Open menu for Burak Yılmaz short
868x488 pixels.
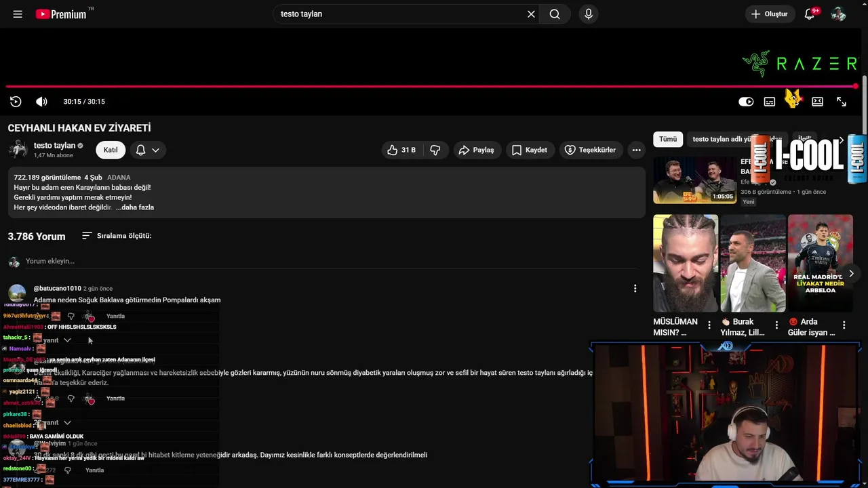click(x=776, y=325)
